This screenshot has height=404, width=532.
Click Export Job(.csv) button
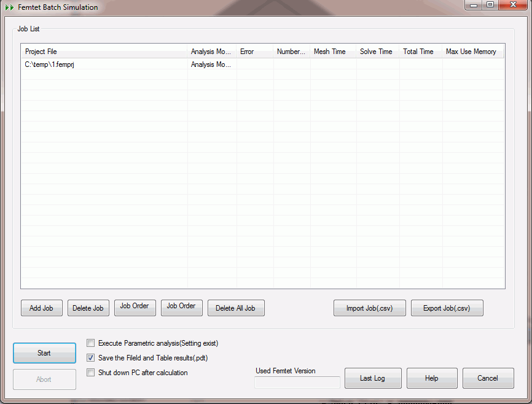click(x=447, y=308)
